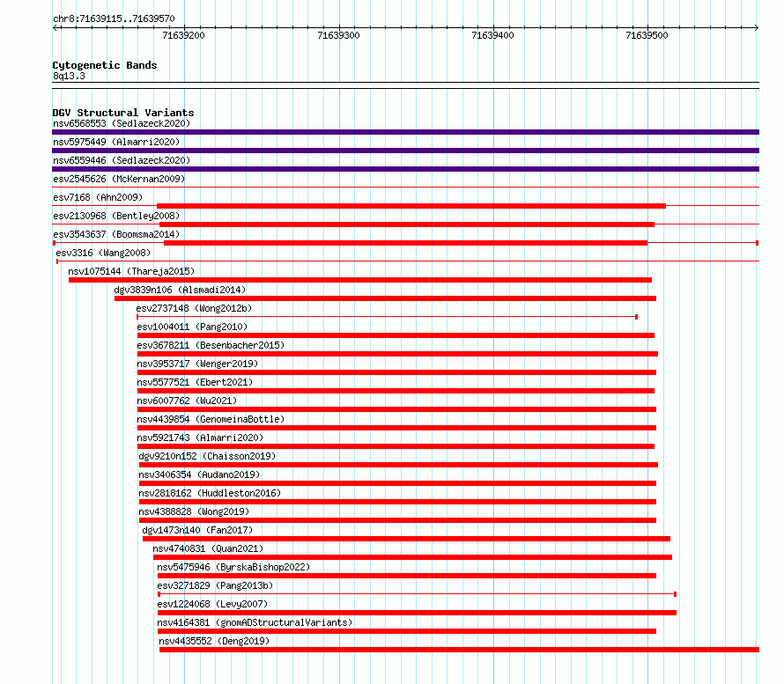Select esv2130968 (Bentley2008) label
The image size is (784, 684).
click(116, 216)
